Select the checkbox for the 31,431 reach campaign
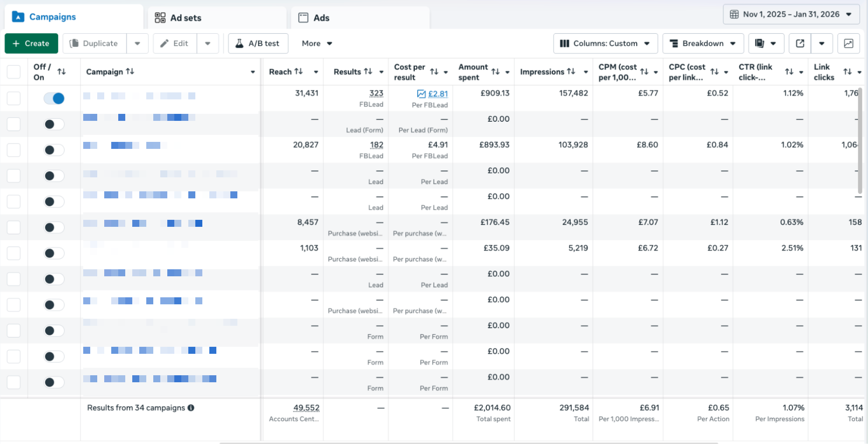This screenshot has height=444, width=868. (14, 99)
